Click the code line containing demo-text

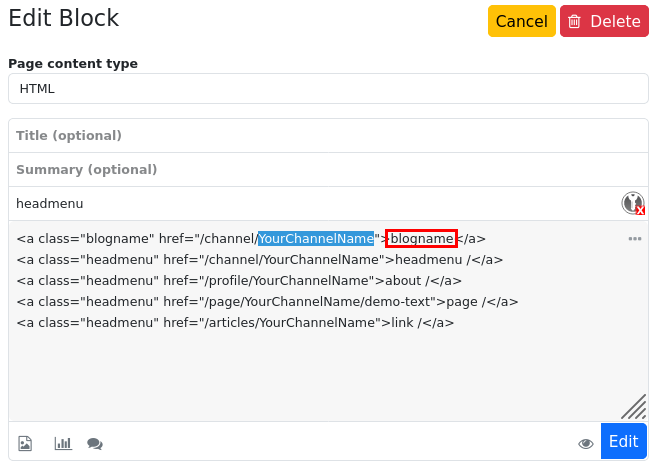(267, 302)
